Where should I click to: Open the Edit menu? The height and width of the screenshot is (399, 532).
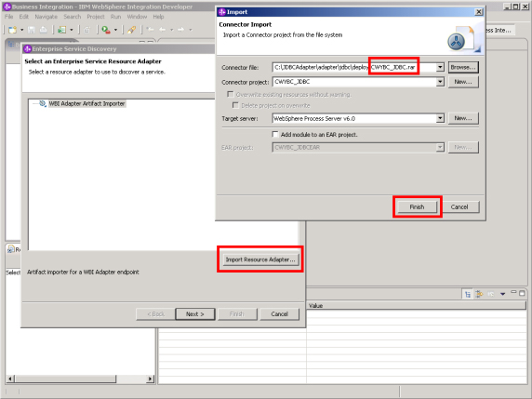(x=24, y=17)
